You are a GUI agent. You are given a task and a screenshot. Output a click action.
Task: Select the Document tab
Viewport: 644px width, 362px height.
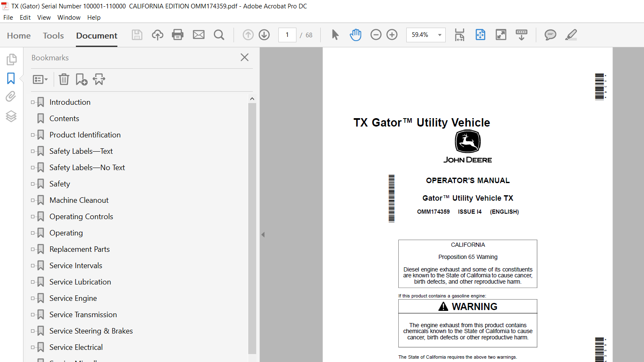pos(97,36)
